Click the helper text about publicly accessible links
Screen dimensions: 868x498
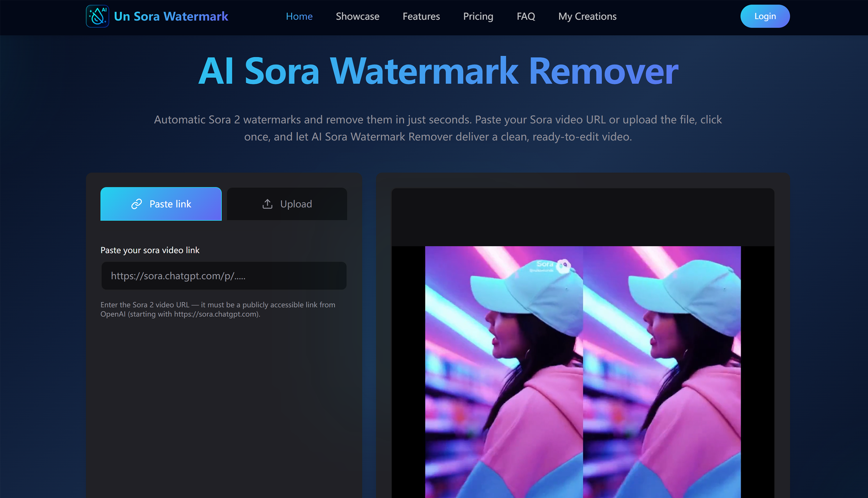[218, 309]
